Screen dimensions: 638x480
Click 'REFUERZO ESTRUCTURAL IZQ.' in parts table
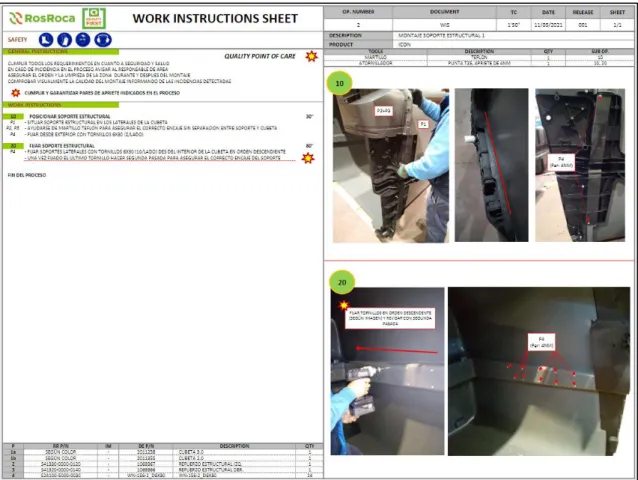210,464
